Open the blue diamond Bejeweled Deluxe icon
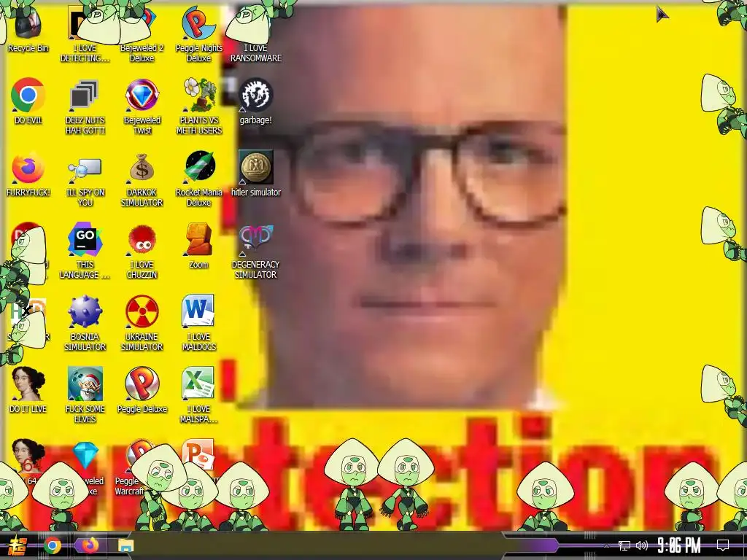Image resolution: width=747 pixels, height=560 pixels. [86, 454]
